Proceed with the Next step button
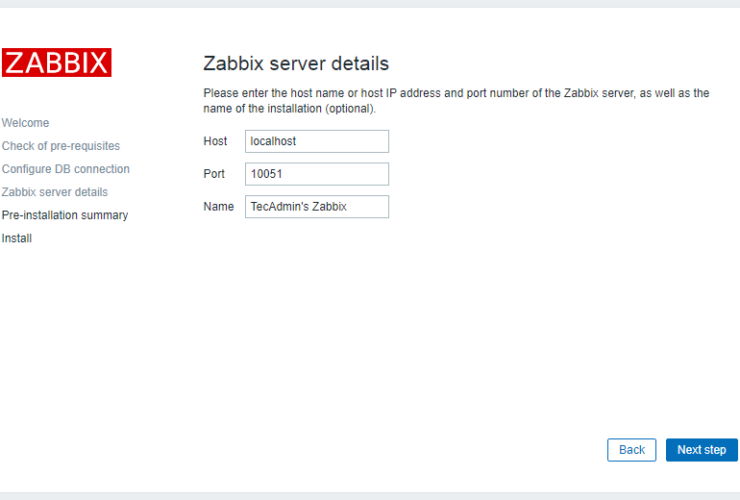The width and height of the screenshot is (740, 500). pyautogui.click(x=701, y=450)
